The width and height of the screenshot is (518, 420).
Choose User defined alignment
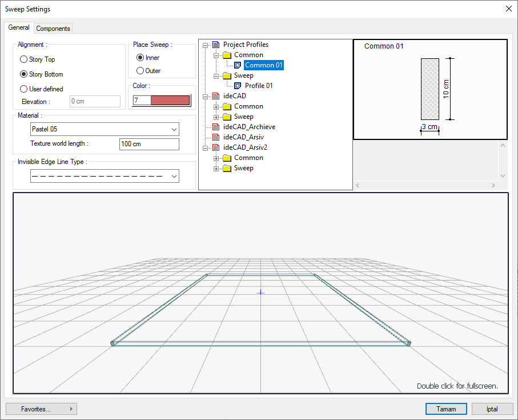(x=23, y=89)
